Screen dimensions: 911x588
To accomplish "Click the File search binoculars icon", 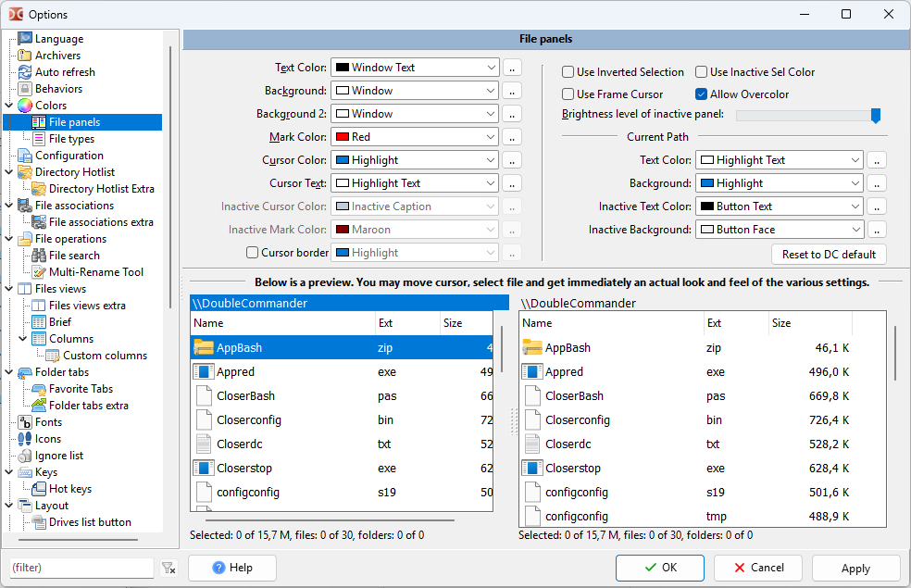I will (39, 256).
